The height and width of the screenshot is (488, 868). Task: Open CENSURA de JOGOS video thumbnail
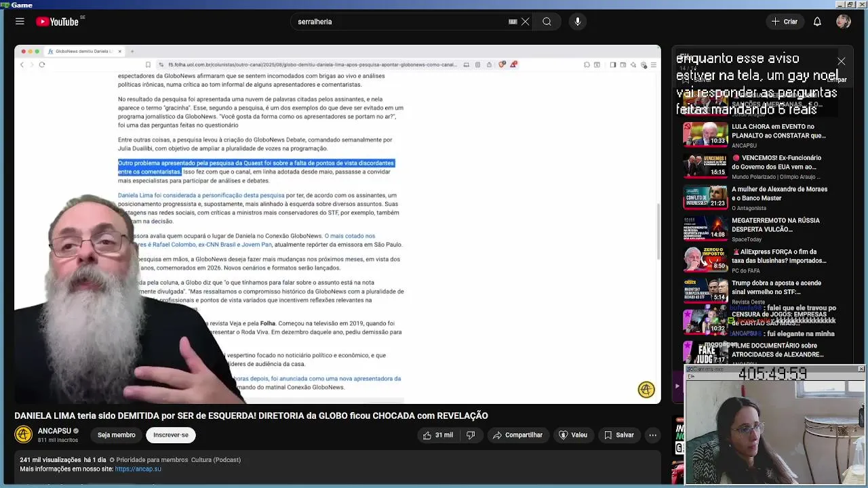(x=705, y=322)
